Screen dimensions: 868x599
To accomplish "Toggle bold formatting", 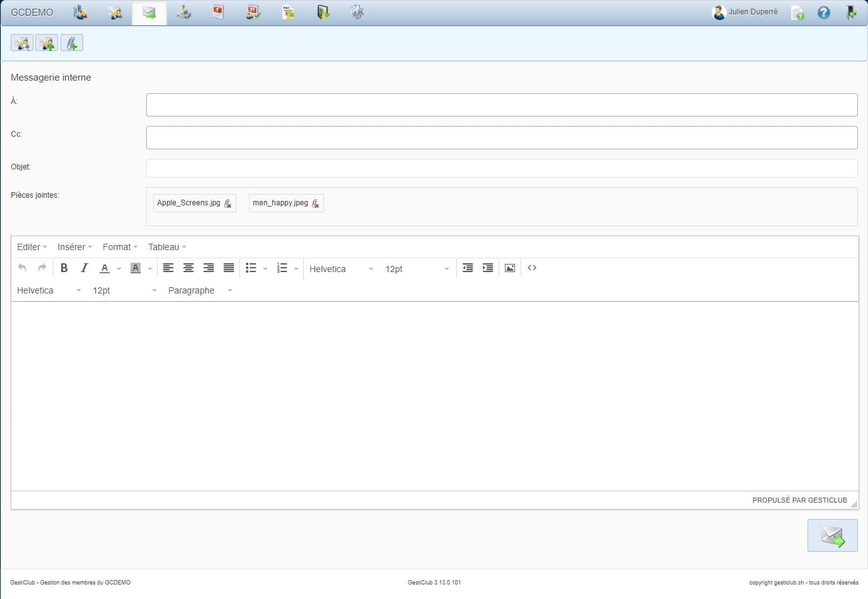I will click(x=64, y=268).
